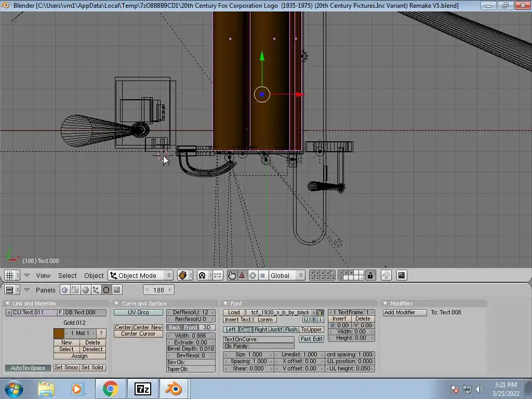Switch to Scene context picture icon
The width and height of the screenshot is (532, 399).
(x=117, y=290)
